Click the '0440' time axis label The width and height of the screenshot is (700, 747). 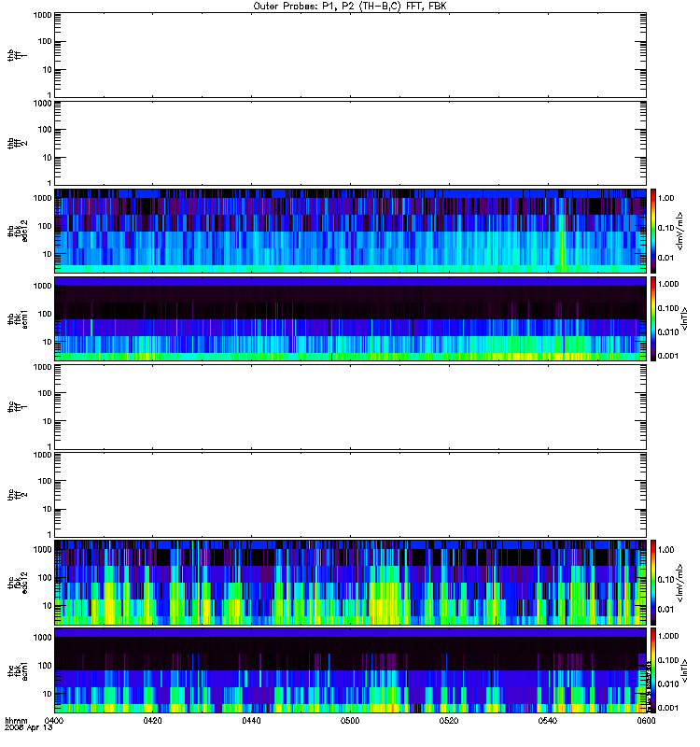pos(251,720)
